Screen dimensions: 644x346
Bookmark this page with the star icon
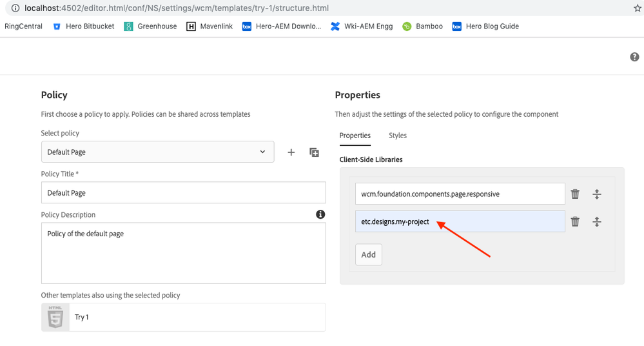coord(637,8)
